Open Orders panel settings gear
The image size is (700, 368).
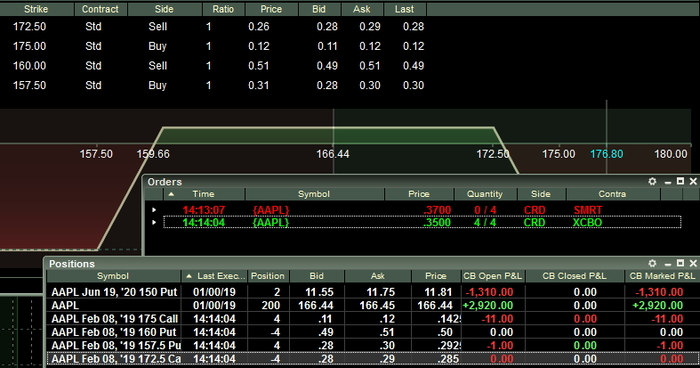point(652,181)
